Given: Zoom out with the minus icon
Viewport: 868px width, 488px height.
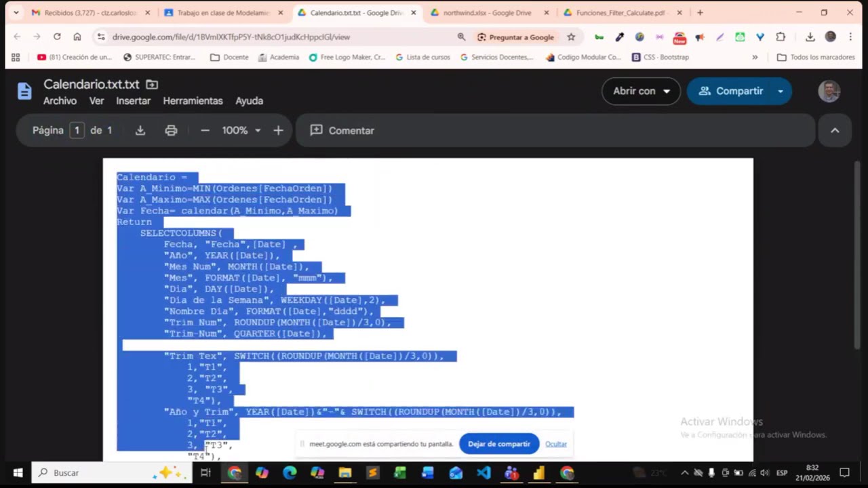Looking at the screenshot, I should (x=205, y=130).
